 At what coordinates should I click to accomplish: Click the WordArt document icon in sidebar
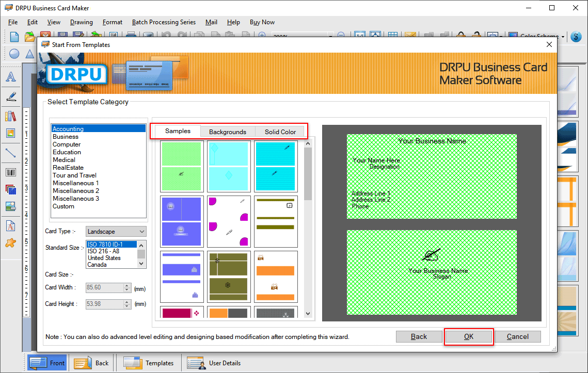tap(11, 226)
